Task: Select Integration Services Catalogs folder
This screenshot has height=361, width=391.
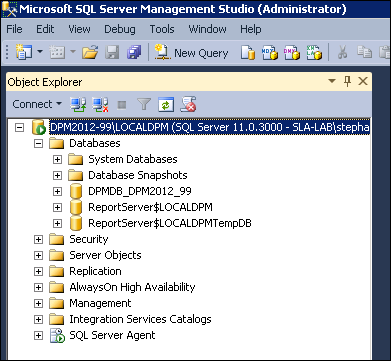Action: coord(140,319)
